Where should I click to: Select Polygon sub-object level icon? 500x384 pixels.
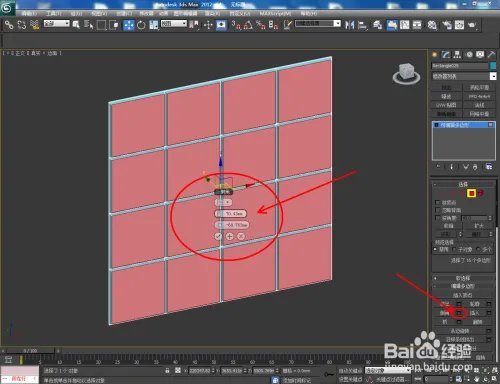(x=471, y=193)
